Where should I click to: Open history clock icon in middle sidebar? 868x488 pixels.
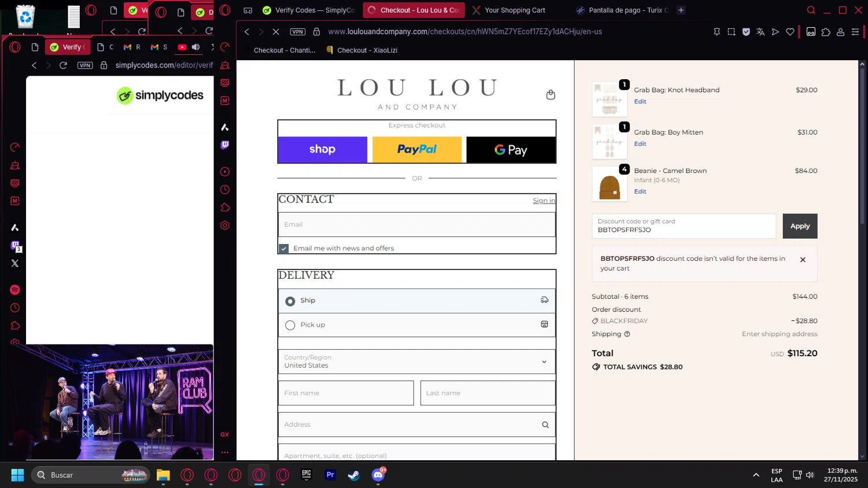coord(225,190)
